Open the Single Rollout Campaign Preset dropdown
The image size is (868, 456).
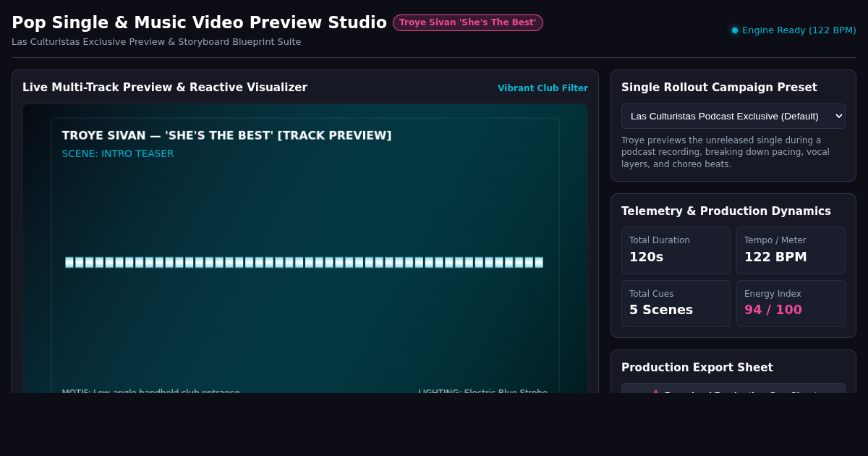click(x=733, y=116)
